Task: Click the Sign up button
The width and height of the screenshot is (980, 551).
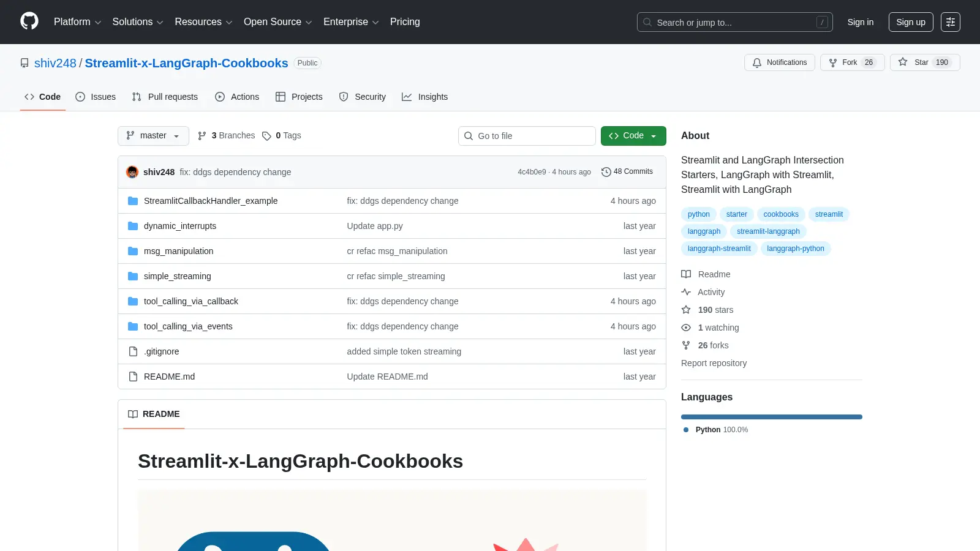Action: (x=911, y=22)
